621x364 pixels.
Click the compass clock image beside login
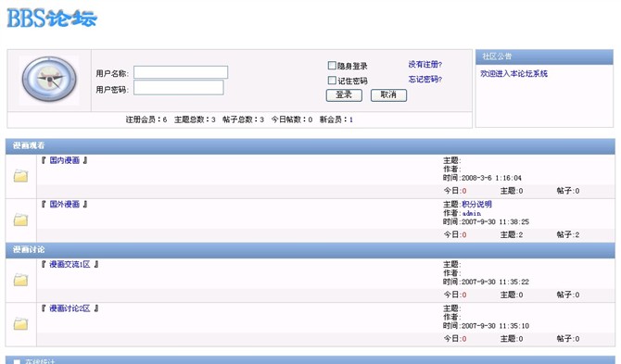[x=49, y=80]
